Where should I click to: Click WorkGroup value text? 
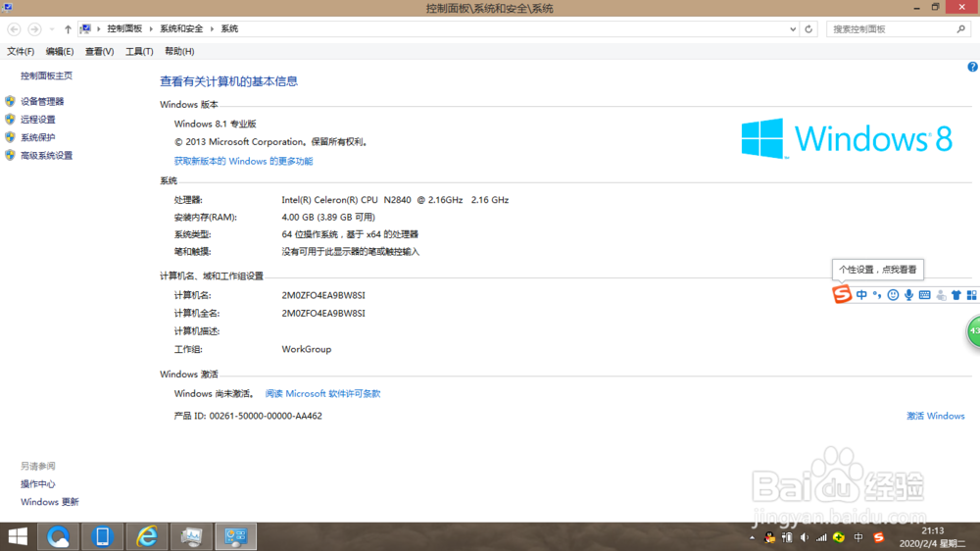[x=306, y=349]
